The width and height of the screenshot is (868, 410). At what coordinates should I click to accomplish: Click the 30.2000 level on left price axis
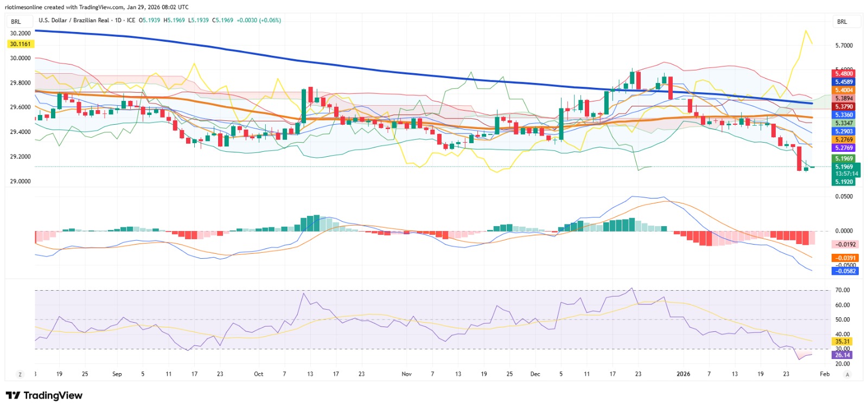(x=21, y=33)
